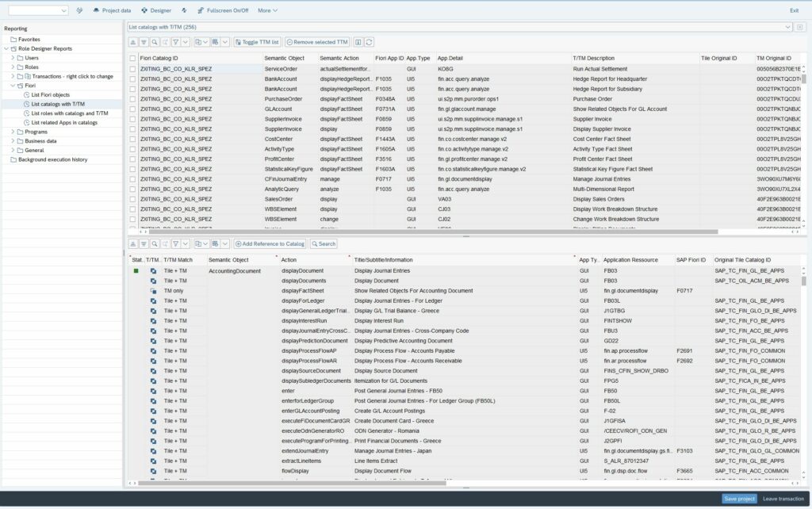812x509 pixels.
Task: Open Project data from the top toolbar
Action: tap(112, 10)
